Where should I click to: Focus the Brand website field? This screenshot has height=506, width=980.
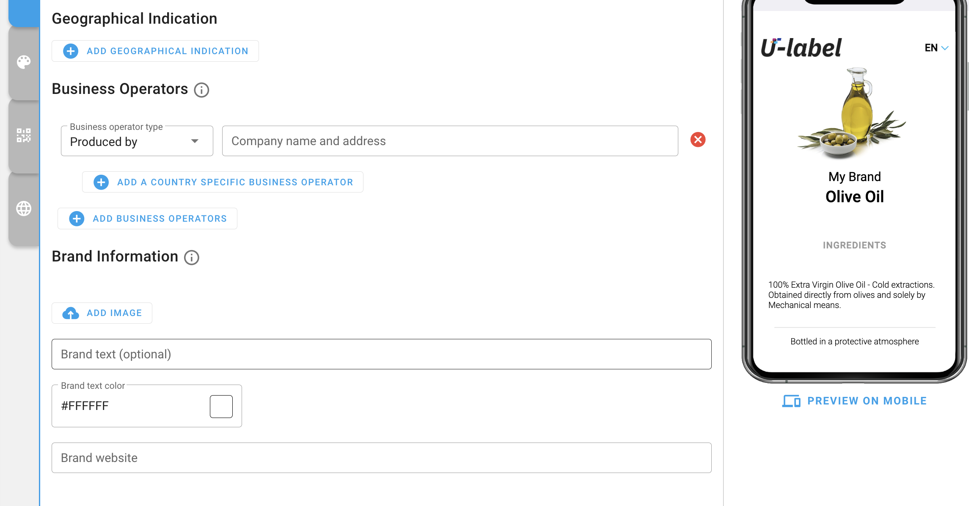coord(381,458)
